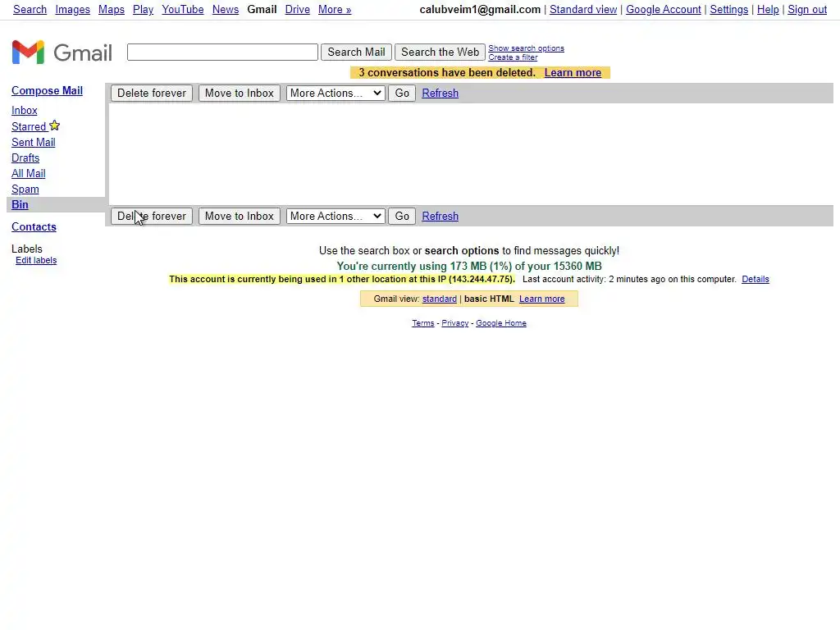Click the yellow star next to Starred
Image resolution: width=840 pixels, height=630 pixels.
(x=55, y=126)
